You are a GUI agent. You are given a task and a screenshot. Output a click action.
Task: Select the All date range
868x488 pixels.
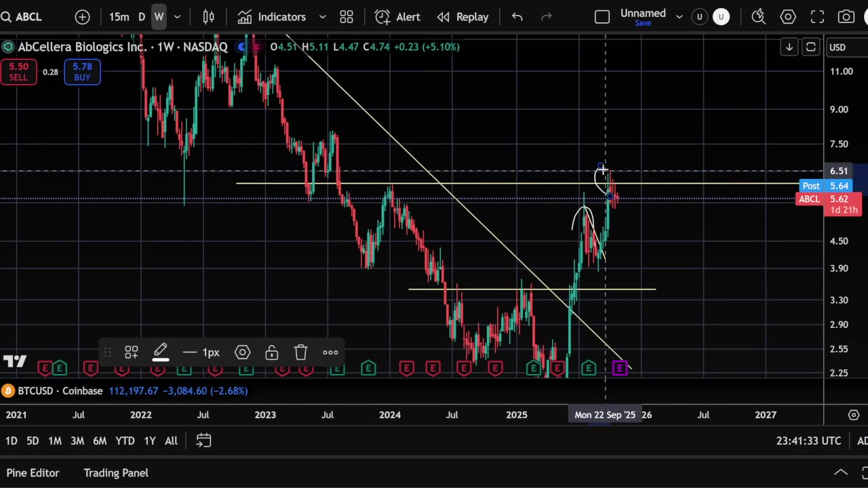(x=171, y=441)
